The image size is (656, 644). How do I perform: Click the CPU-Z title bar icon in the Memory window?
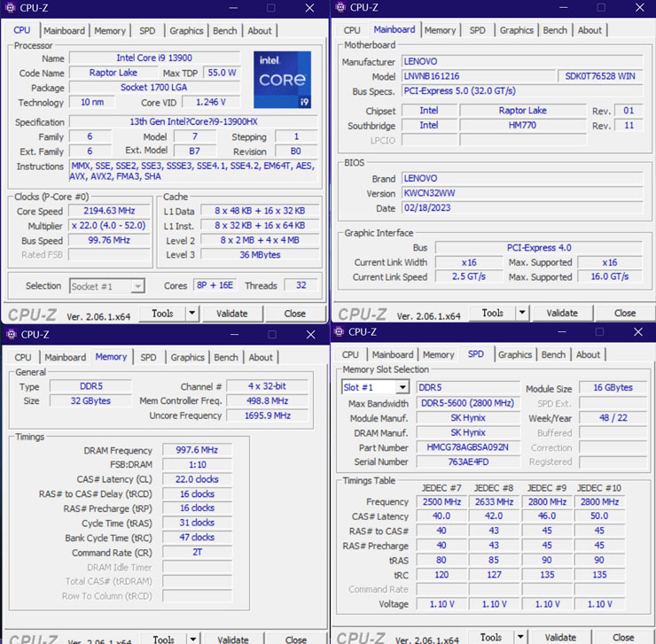(11, 335)
